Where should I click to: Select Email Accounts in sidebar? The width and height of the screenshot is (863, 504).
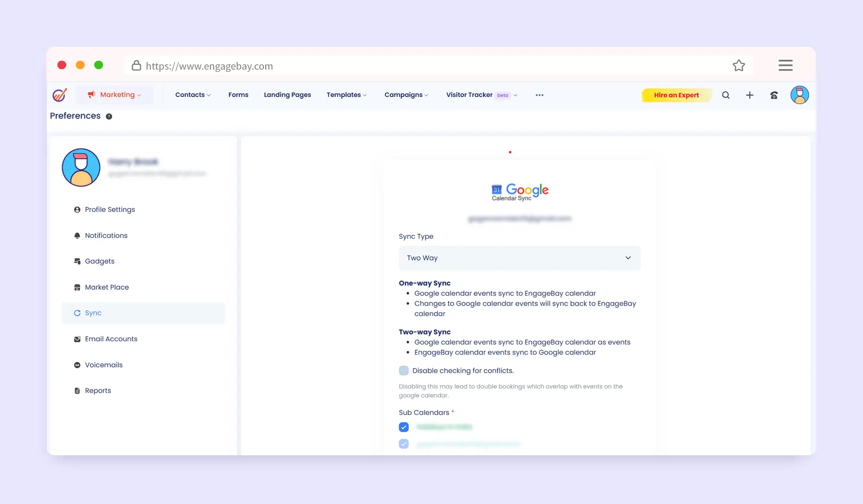[111, 339]
